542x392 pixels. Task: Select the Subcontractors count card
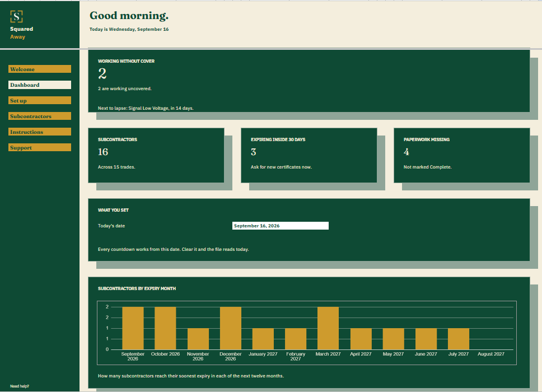point(156,155)
